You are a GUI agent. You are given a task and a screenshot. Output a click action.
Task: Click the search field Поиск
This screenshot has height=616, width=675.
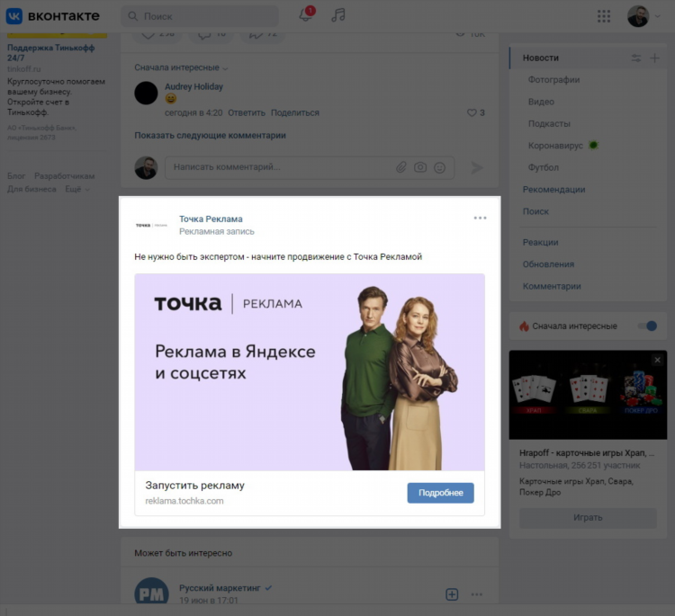pyautogui.click(x=200, y=16)
